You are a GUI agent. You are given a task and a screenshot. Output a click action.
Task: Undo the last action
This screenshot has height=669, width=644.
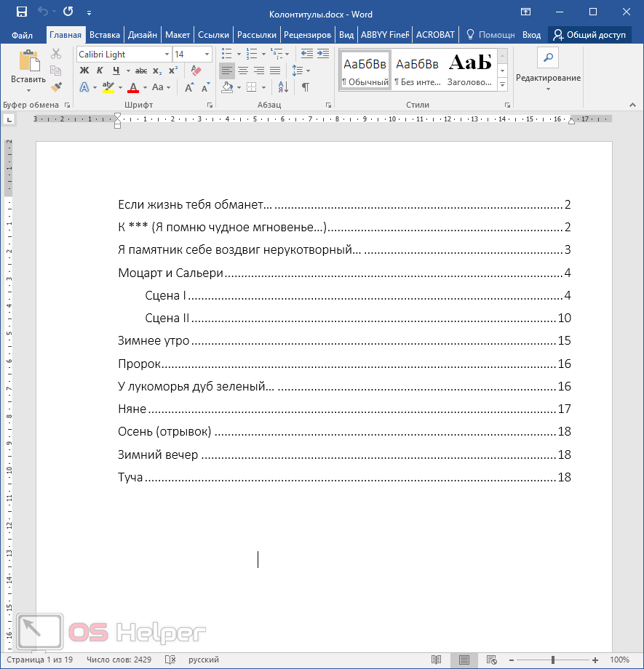point(43,12)
